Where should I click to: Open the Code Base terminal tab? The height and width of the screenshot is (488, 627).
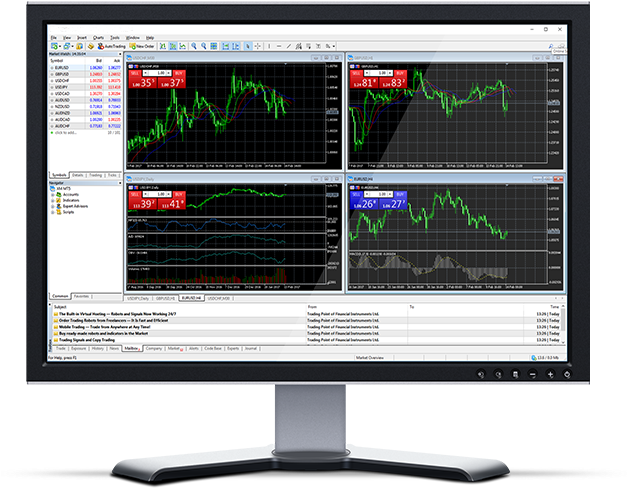point(213,348)
